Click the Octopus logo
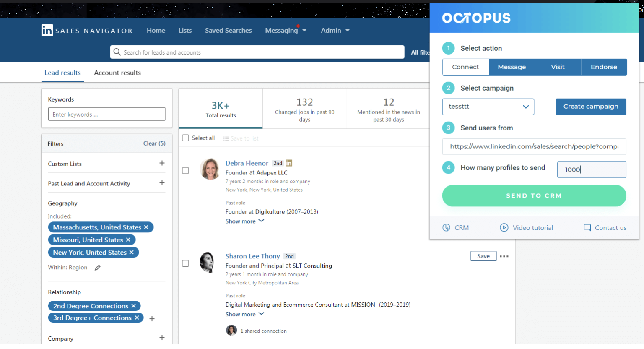 coord(476,18)
